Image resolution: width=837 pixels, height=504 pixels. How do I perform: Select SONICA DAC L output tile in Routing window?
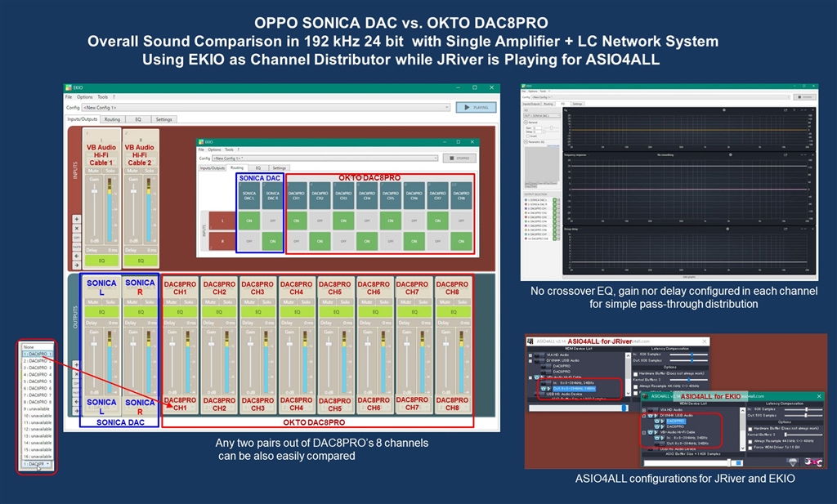(249, 195)
